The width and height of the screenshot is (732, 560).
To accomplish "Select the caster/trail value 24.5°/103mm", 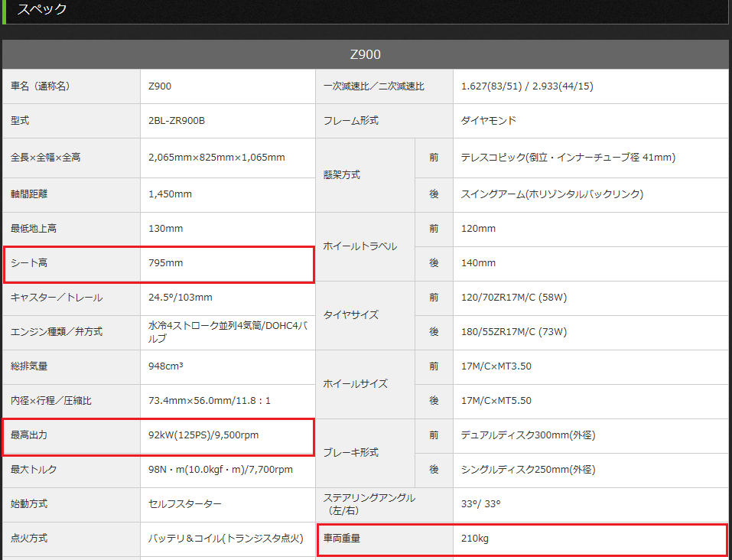I will (181, 298).
